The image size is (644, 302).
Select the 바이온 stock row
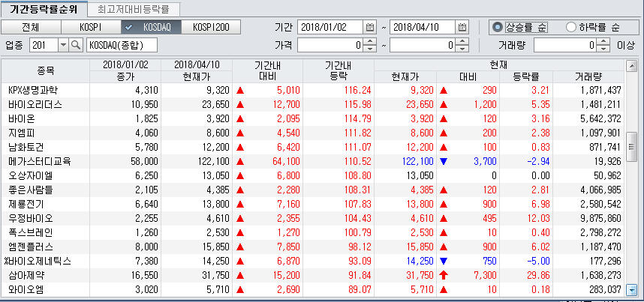click(312, 118)
